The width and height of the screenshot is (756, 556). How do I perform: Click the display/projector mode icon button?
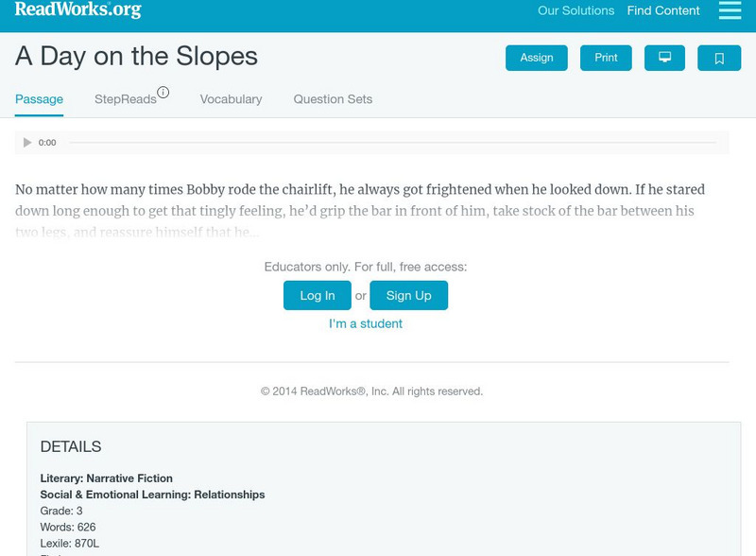pyautogui.click(x=666, y=57)
